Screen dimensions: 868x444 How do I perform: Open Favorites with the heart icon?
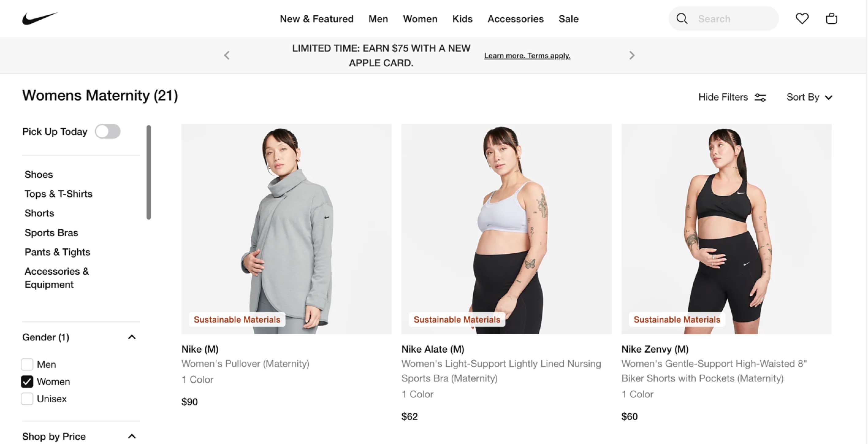point(802,18)
